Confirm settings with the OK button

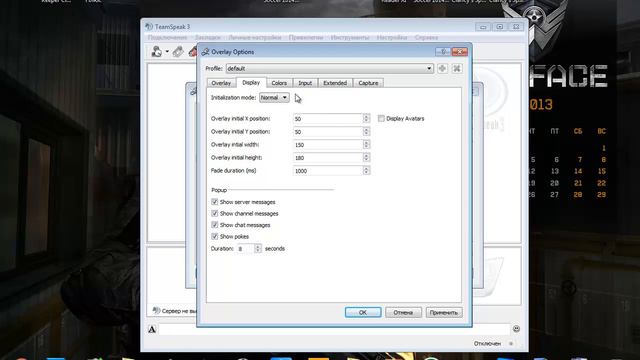pyautogui.click(x=363, y=312)
